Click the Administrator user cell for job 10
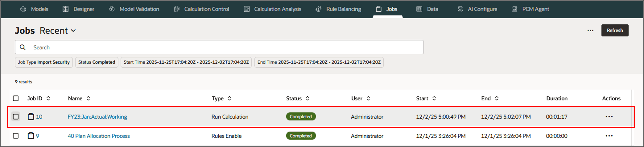This screenshot has width=644, height=147. click(x=367, y=117)
